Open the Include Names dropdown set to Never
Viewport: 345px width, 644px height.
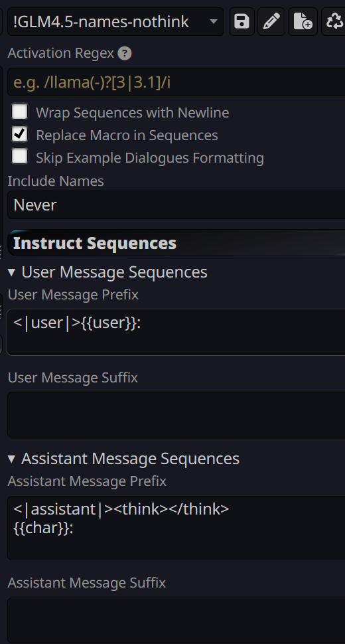pos(176,204)
